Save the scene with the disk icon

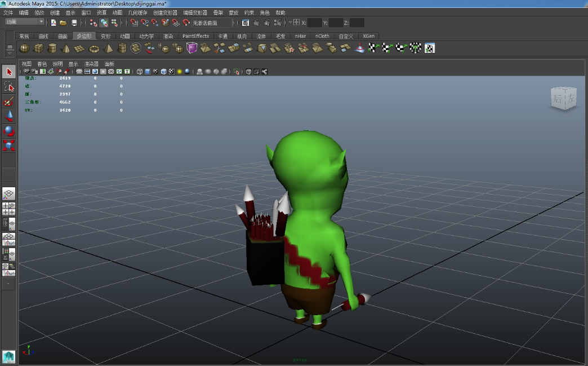pyautogui.click(x=74, y=23)
